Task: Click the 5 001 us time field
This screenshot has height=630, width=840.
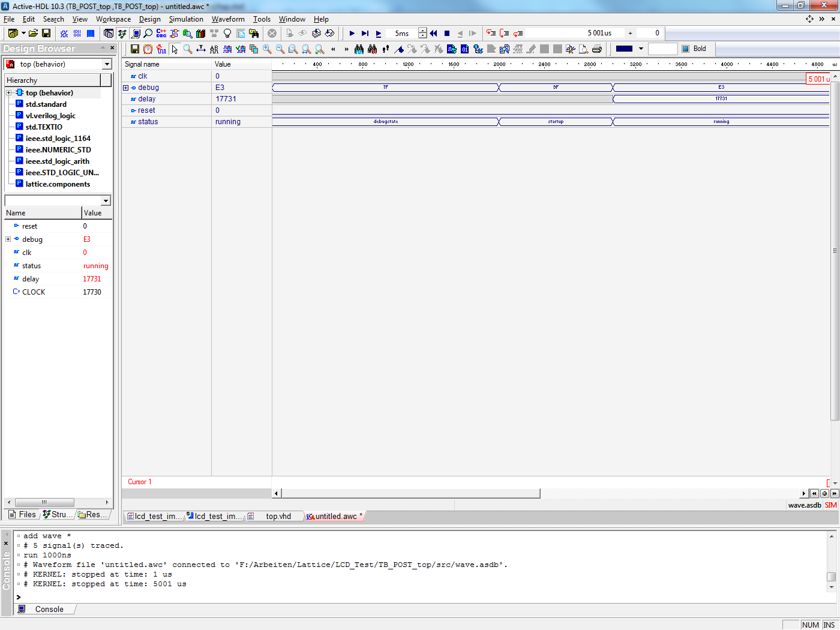Action: tap(575, 33)
